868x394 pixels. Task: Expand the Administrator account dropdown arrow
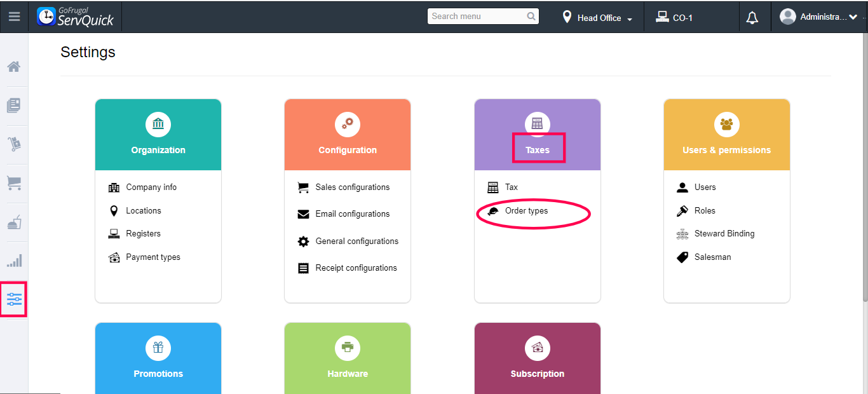pyautogui.click(x=853, y=17)
